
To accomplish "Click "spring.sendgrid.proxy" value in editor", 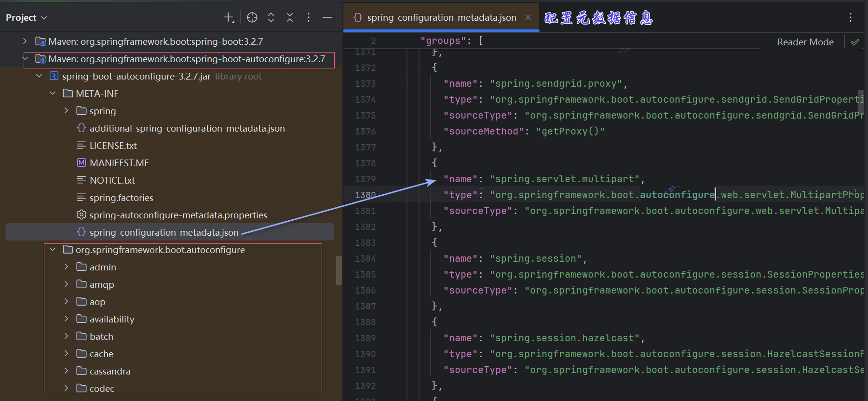I will point(556,83).
